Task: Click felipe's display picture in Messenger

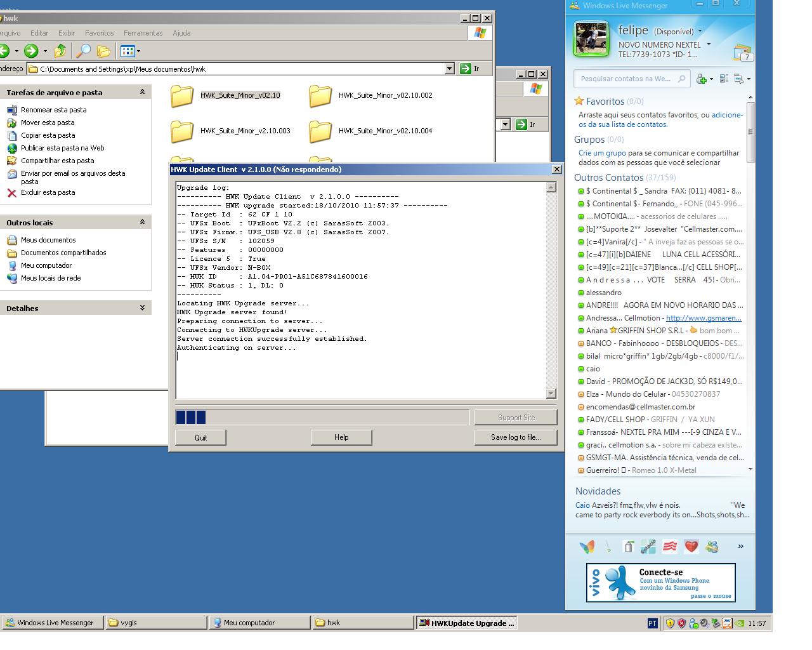Action: (591, 39)
